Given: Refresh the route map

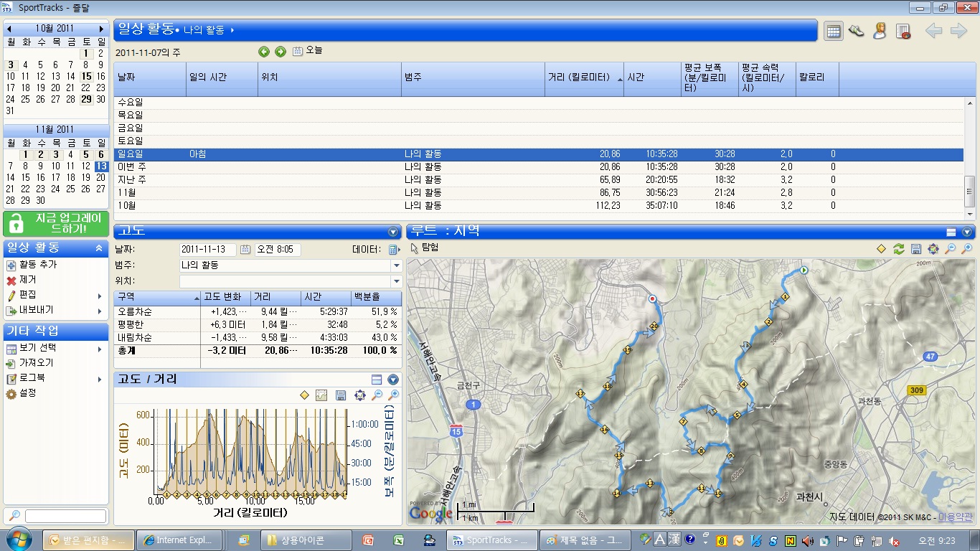Looking at the screenshot, I should click(x=898, y=249).
